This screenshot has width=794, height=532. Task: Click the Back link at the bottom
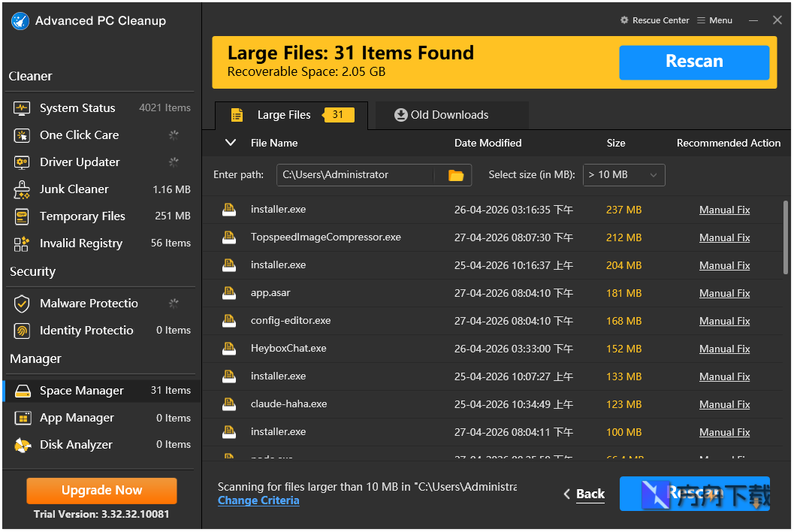(584, 494)
